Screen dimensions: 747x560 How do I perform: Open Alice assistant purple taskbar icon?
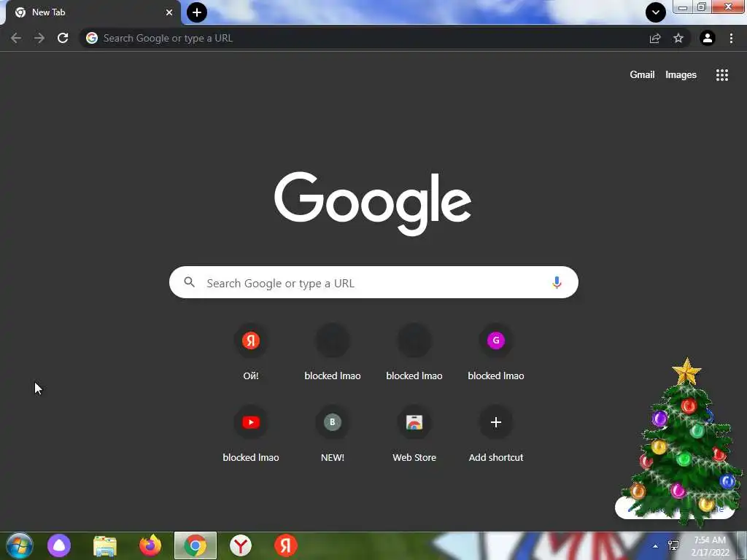tap(59, 545)
